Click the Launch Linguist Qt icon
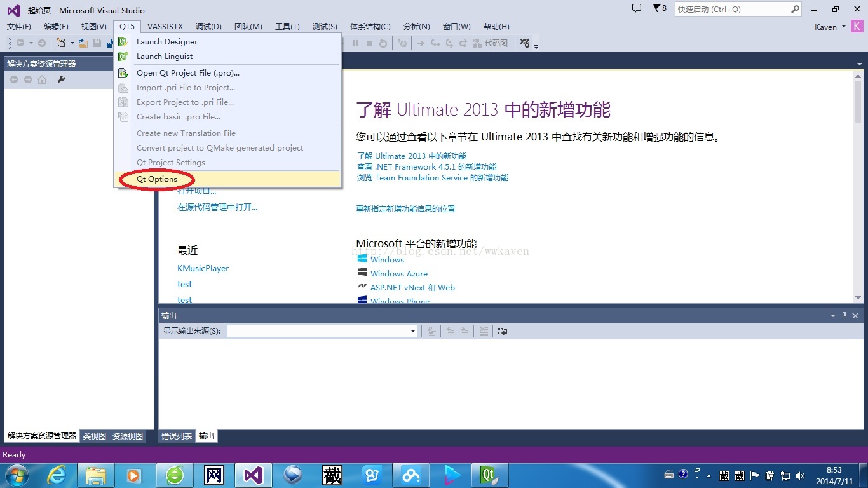 pyautogui.click(x=123, y=56)
